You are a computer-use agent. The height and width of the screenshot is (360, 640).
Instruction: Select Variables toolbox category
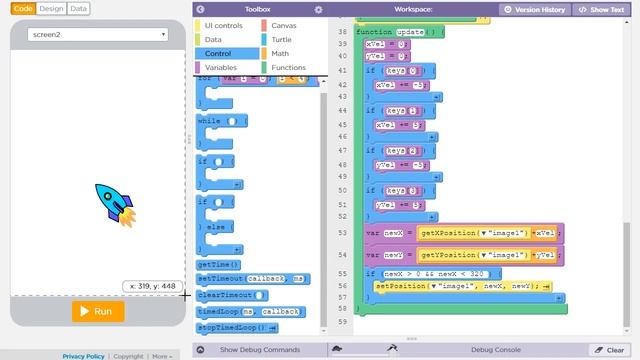(227, 67)
